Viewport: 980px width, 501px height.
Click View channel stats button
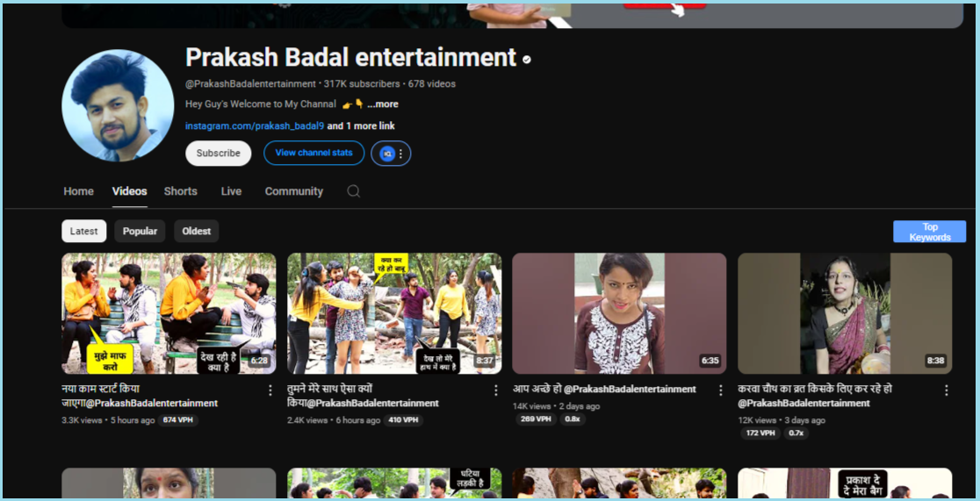tap(313, 153)
